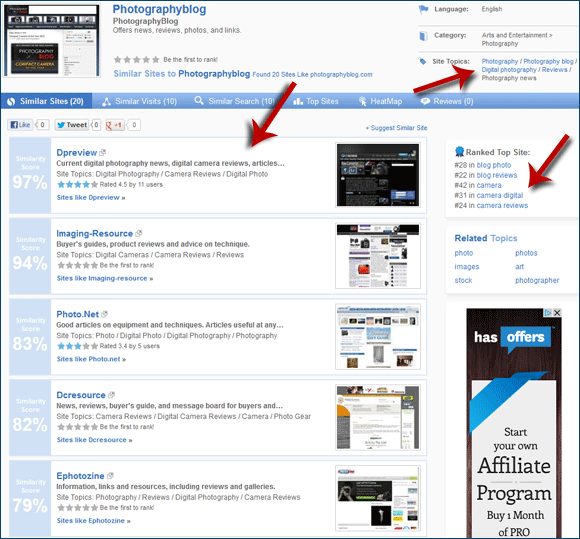The height and width of the screenshot is (539, 580).
Task: Open the Reviews (0) tab
Action: [x=447, y=101]
